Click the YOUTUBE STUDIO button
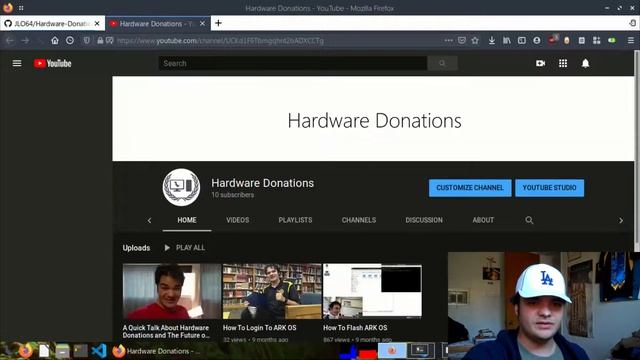 point(549,188)
